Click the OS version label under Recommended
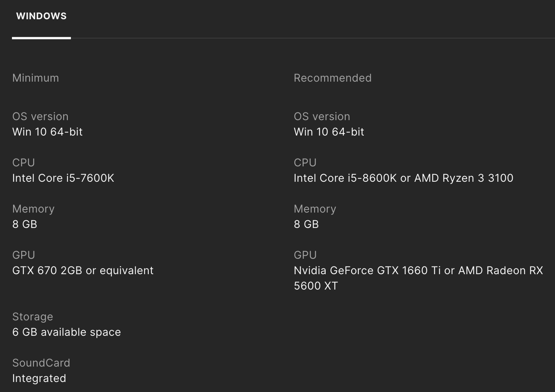555x392 pixels. [322, 117]
